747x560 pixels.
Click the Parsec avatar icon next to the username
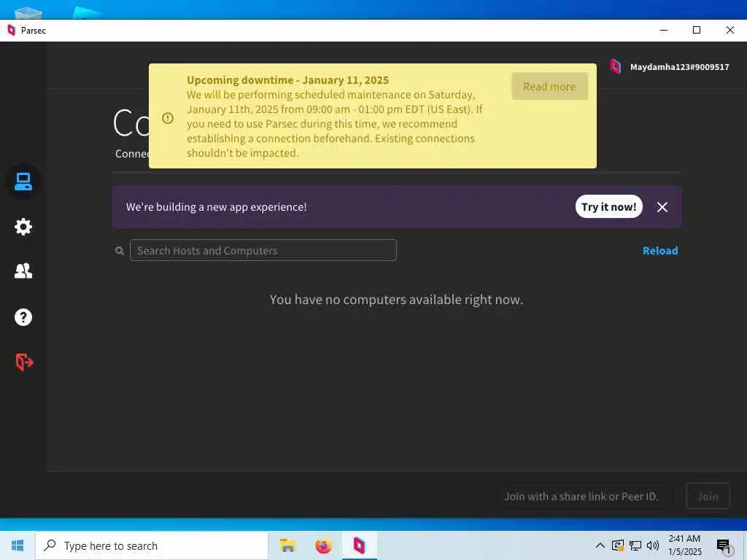point(616,66)
